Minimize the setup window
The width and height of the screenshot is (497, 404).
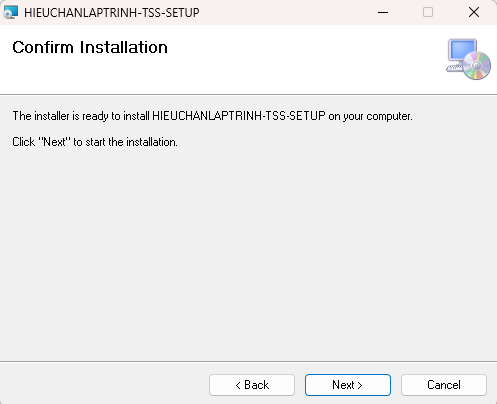click(383, 12)
